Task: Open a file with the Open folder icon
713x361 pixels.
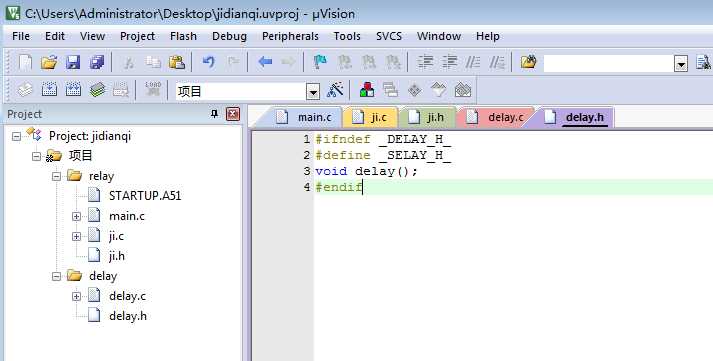Action: click(49, 62)
